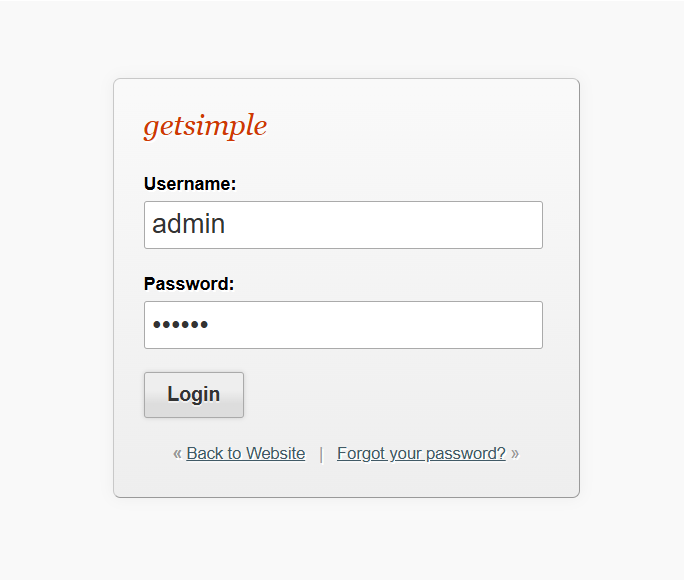Click the Password: label text
This screenshot has height=580, width=684.
pos(189,284)
